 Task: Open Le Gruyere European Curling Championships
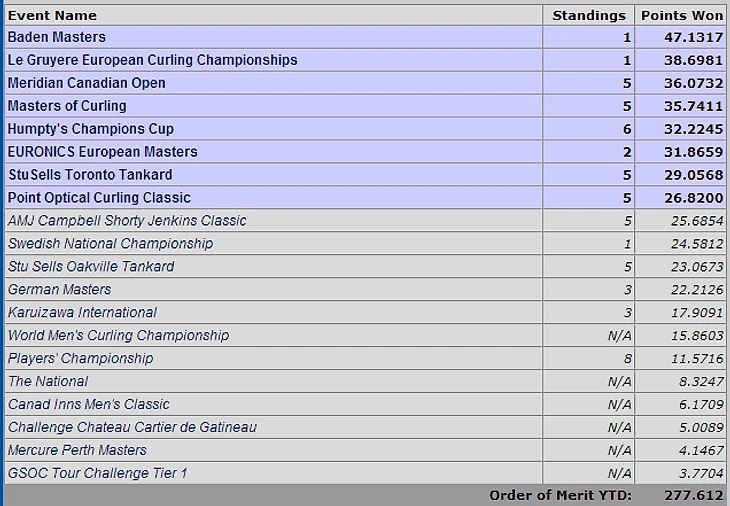[x=153, y=60]
